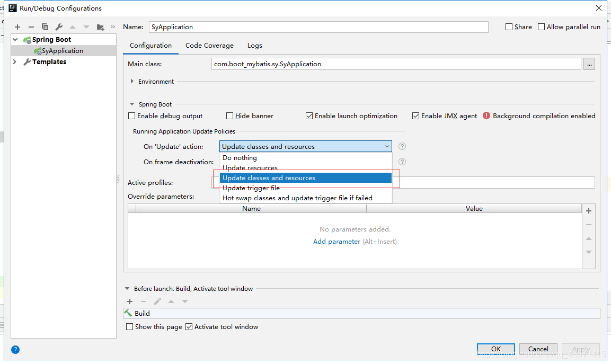Choose Do nothing option
Screen dimensions: 611x364
click(x=305, y=157)
